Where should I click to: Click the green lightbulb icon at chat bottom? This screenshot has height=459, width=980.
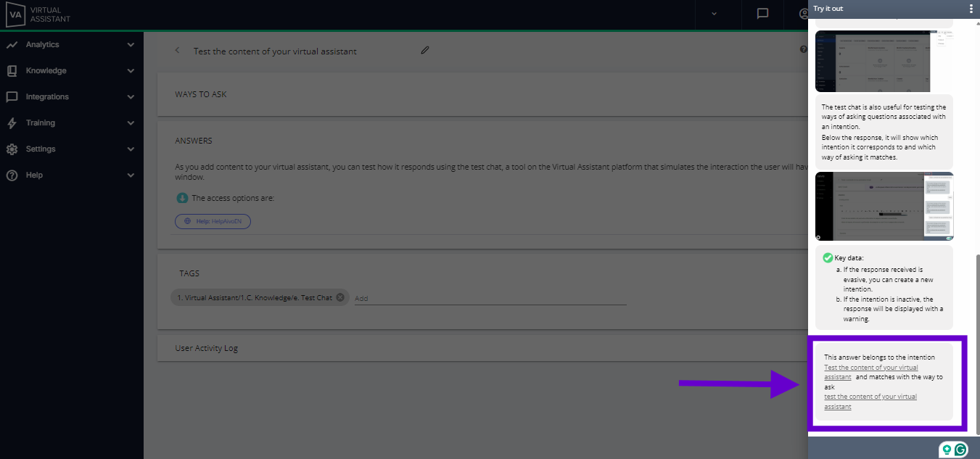click(x=947, y=450)
